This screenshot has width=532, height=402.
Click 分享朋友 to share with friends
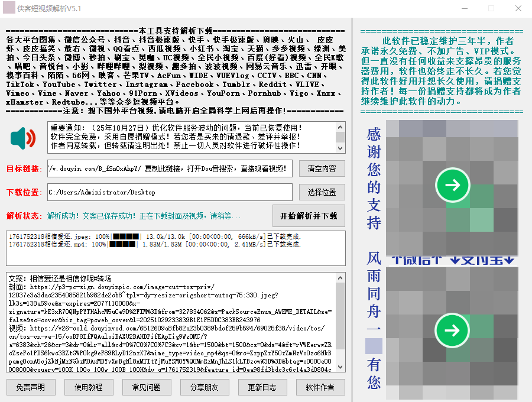coord(205,387)
